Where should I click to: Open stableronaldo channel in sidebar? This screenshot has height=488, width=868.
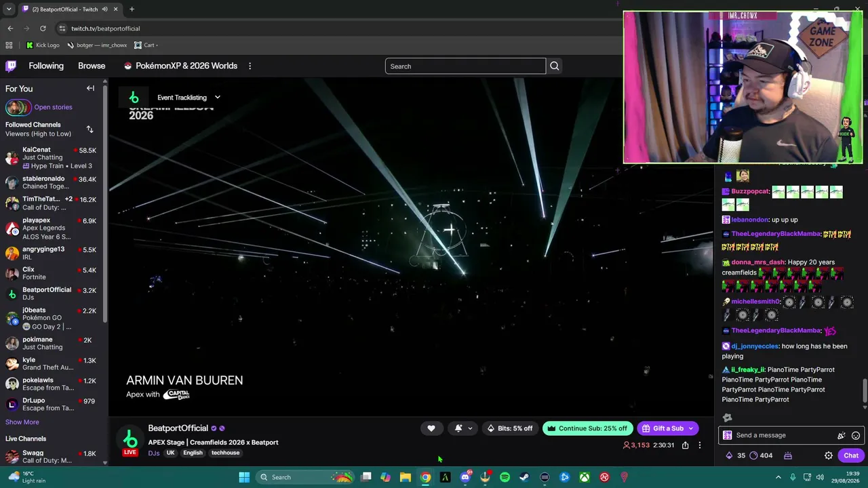[51, 182]
